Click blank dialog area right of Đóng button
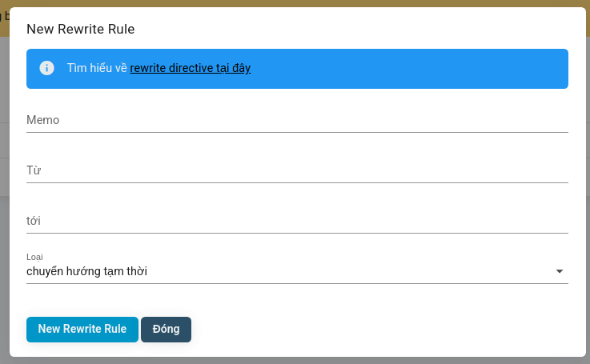Viewport: 590px width, 364px height. click(384, 329)
